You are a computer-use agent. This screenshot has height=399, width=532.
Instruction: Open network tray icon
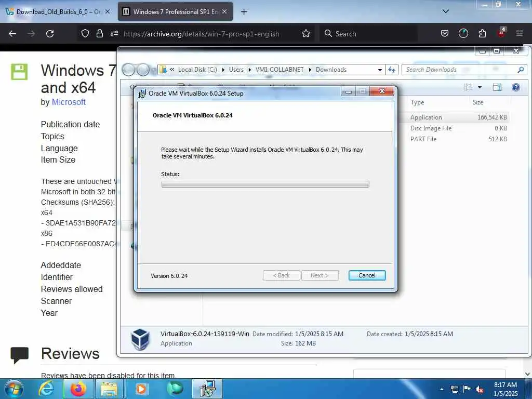(454, 389)
